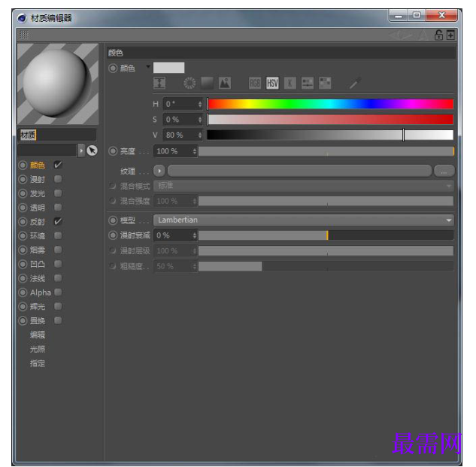476x467 pixels.
Task: Enable the 漫射 channel checkbox
Action: (x=58, y=179)
